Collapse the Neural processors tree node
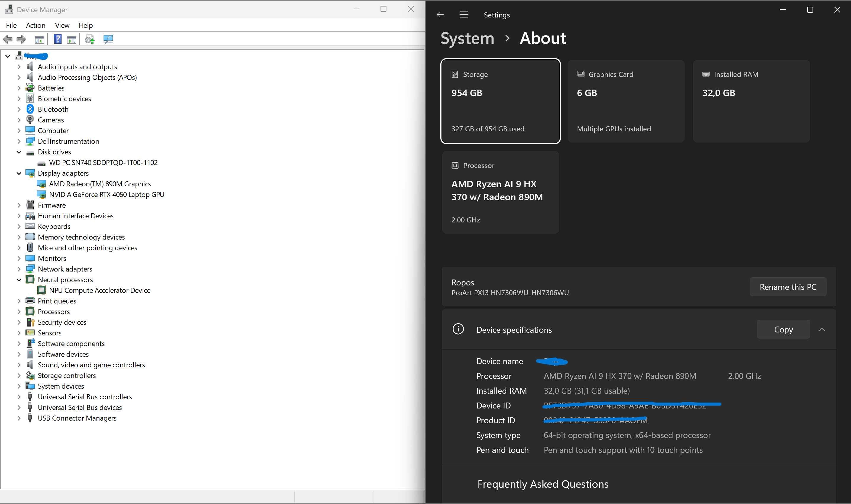The width and height of the screenshot is (851, 504). 19,280
